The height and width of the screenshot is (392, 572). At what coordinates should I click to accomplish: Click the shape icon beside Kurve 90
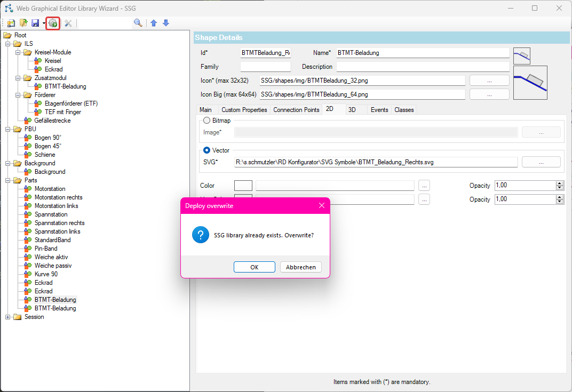[x=28, y=274]
